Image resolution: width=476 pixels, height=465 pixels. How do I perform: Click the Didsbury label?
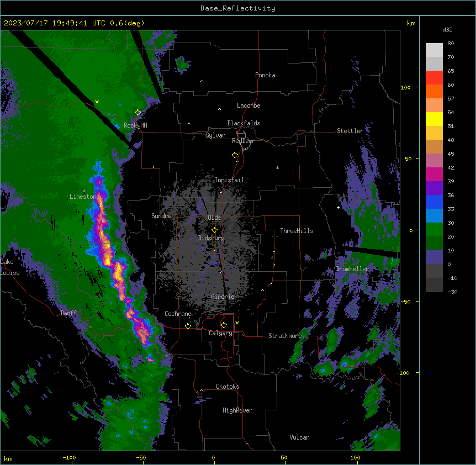point(211,238)
